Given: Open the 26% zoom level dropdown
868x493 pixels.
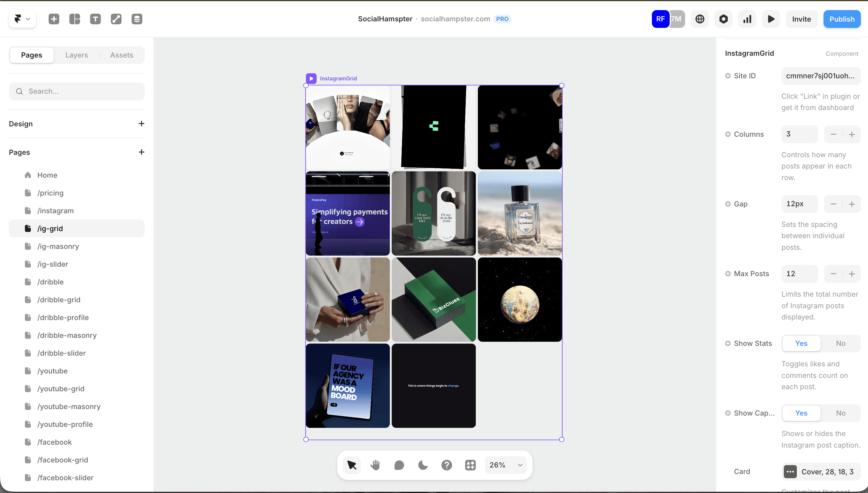Looking at the screenshot, I should click(506, 465).
